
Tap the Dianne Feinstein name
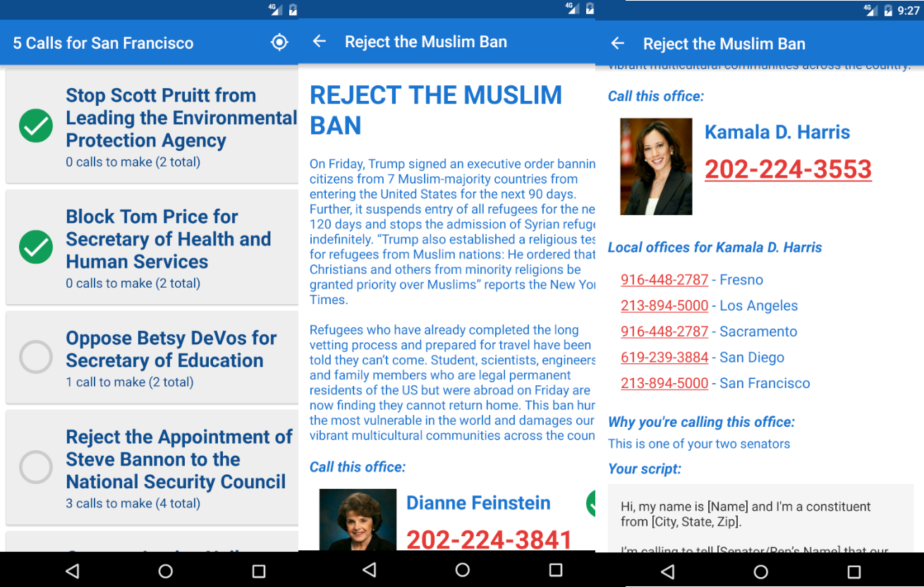[478, 503]
